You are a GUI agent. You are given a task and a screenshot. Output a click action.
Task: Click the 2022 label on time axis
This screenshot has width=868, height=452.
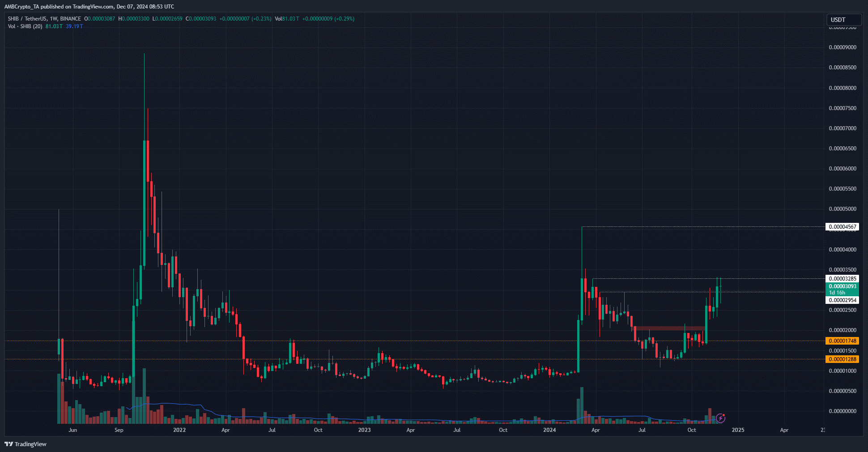179,430
